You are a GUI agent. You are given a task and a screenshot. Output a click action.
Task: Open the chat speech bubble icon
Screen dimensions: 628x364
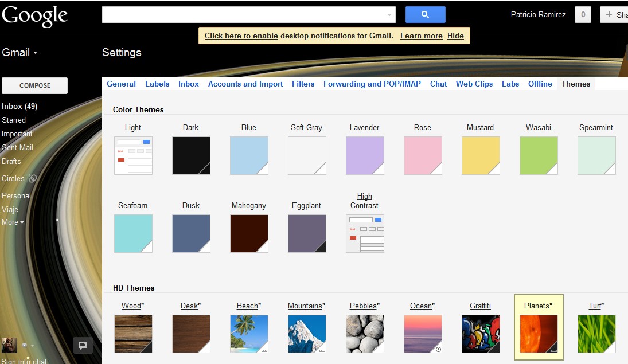tap(83, 345)
